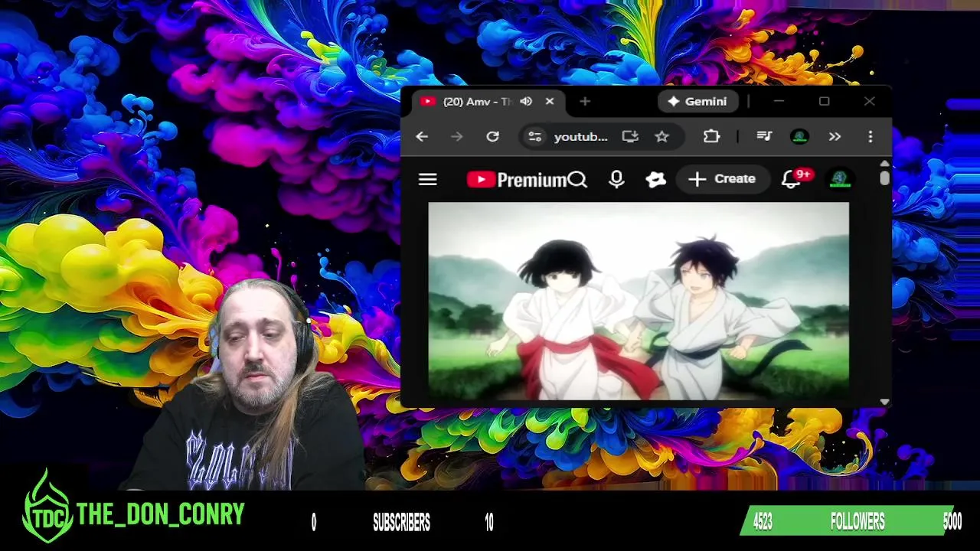Minimize the Chrome window
Screen dimensions: 980x551
(779, 101)
